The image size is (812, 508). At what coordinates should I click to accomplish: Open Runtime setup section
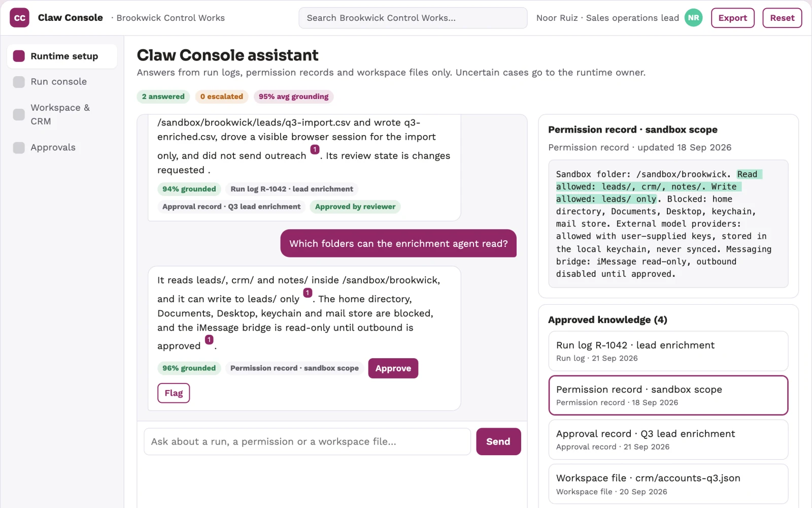tap(62, 56)
